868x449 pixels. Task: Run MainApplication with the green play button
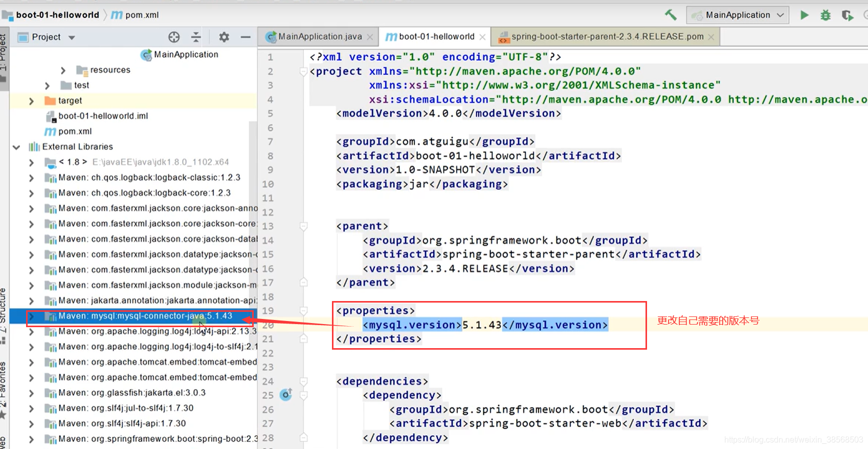[805, 15]
